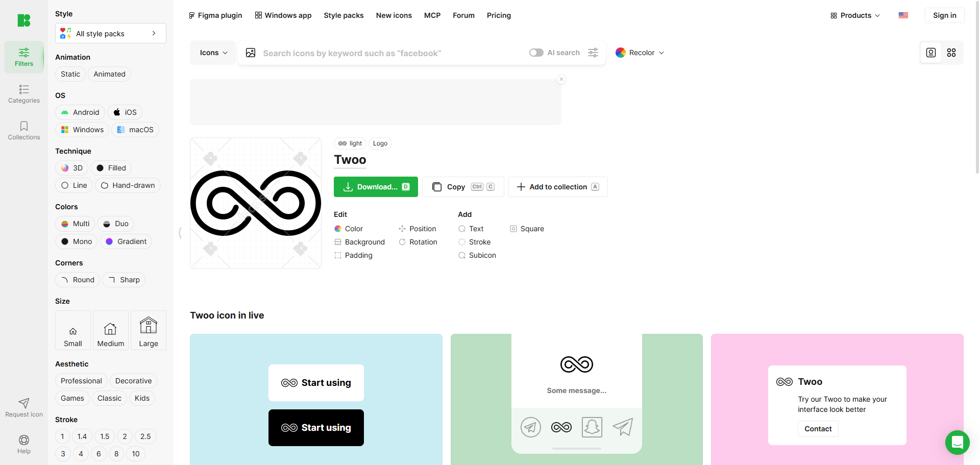Viewport: 980px width, 465px height.
Task: Toggle the AI search switch
Action: pyautogui.click(x=536, y=53)
